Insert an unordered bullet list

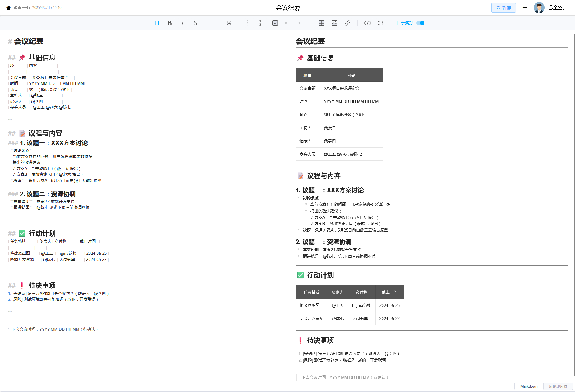(x=249, y=23)
